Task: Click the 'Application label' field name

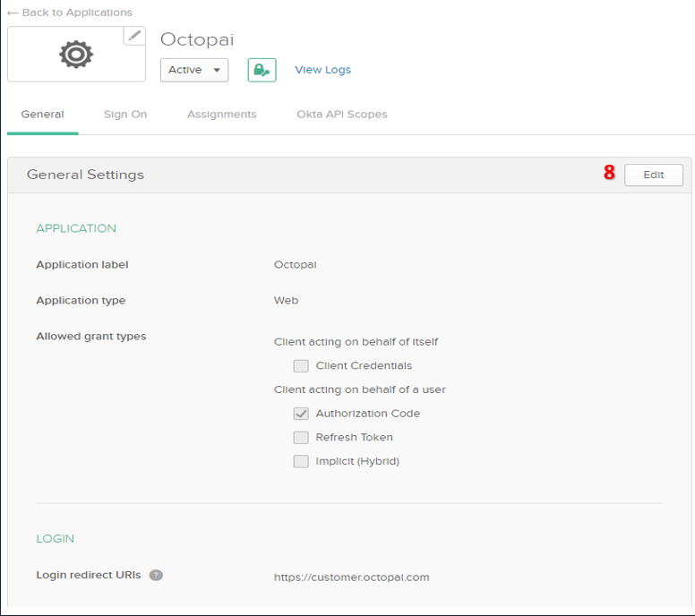Action: [x=82, y=264]
